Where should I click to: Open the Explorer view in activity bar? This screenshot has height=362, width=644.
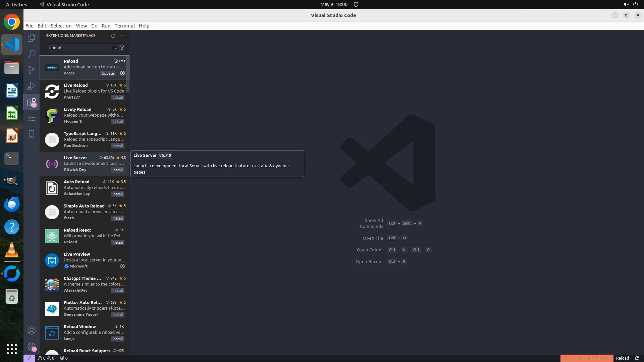32,38
